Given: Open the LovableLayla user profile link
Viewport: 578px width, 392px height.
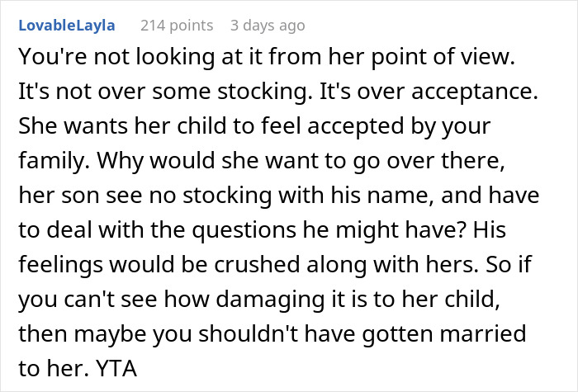Looking at the screenshot, I should click(x=67, y=26).
